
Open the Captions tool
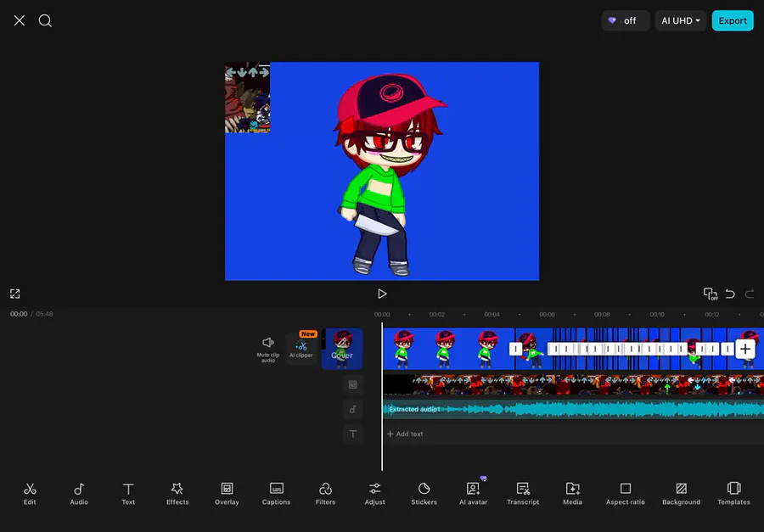coord(276,494)
